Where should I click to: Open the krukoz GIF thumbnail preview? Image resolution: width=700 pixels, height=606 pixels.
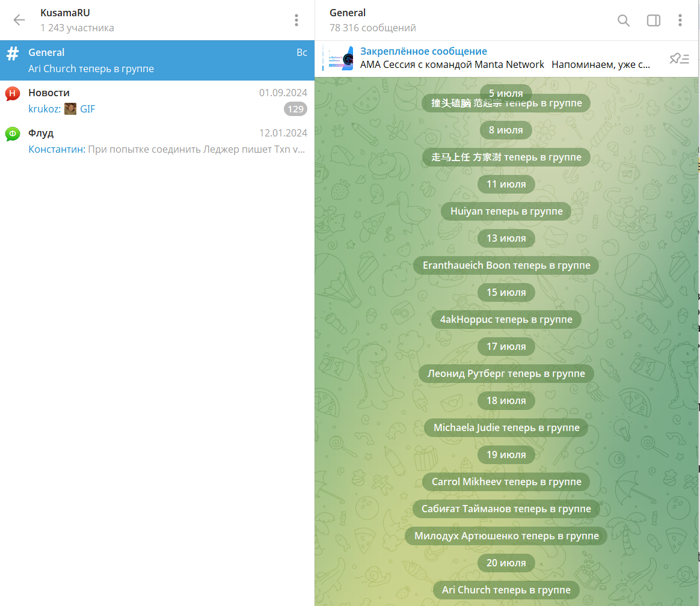click(70, 109)
